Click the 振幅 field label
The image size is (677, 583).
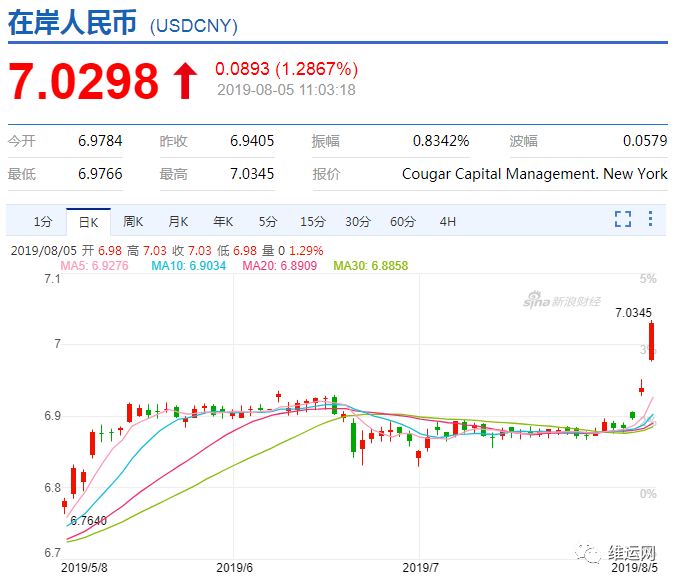tap(326, 141)
